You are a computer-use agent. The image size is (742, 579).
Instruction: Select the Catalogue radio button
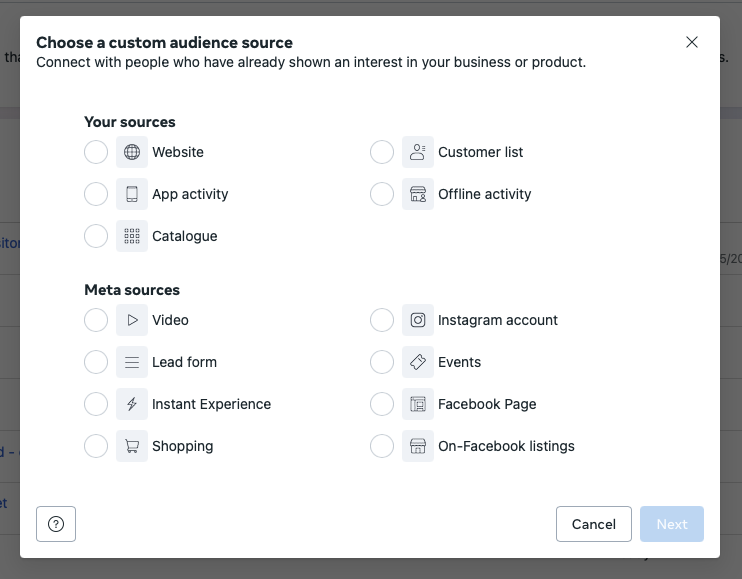(x=96, y=236)
